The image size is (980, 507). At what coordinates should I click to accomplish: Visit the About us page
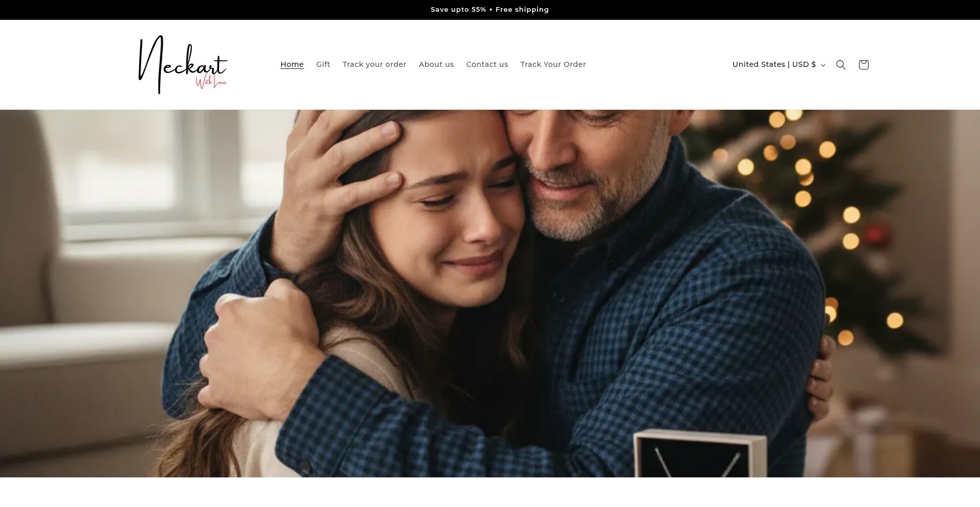[436, 64]
